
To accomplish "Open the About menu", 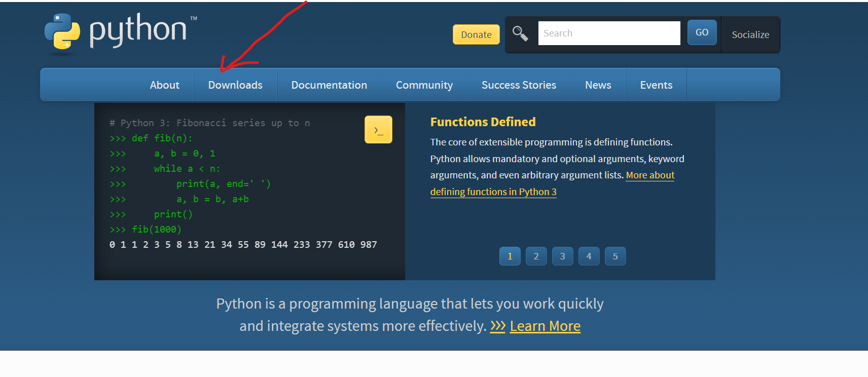I will (x=165, y=85).
